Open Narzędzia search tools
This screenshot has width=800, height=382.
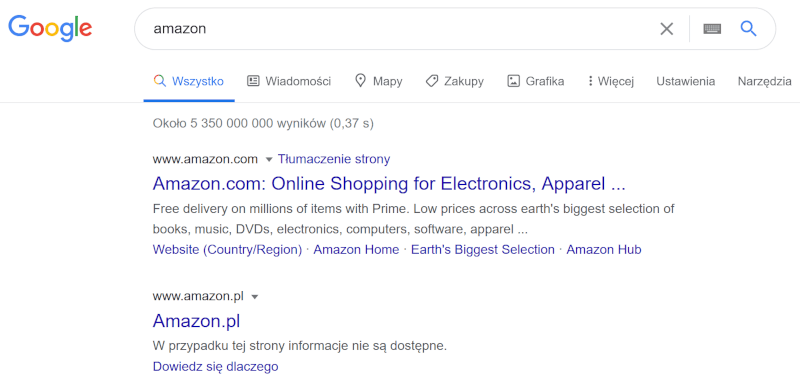click(764, 81)
